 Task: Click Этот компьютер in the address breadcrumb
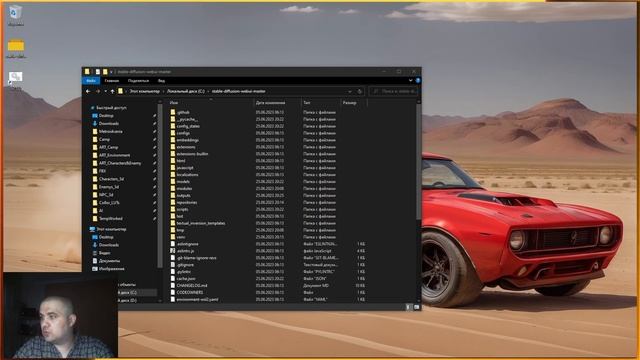click(x=145, y=91)
